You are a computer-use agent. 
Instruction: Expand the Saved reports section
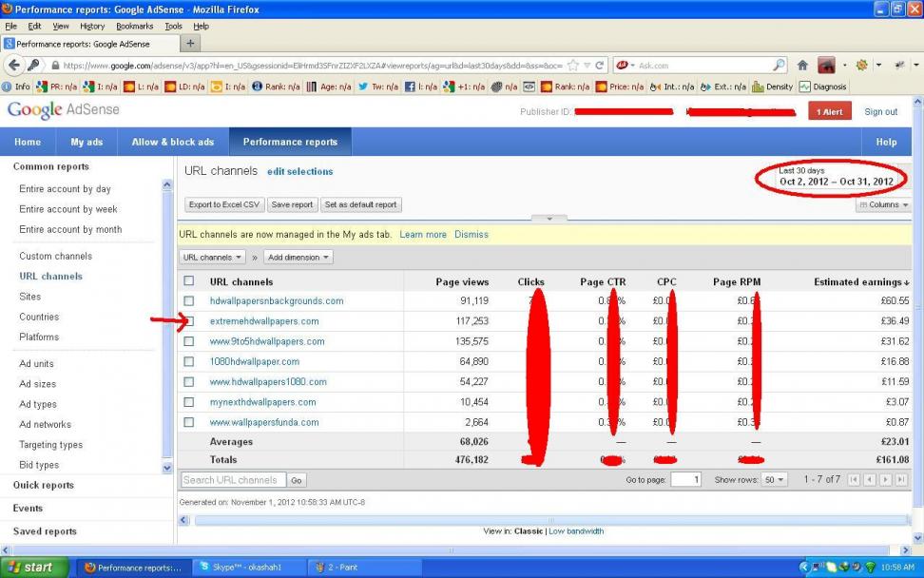coord(45,530)
